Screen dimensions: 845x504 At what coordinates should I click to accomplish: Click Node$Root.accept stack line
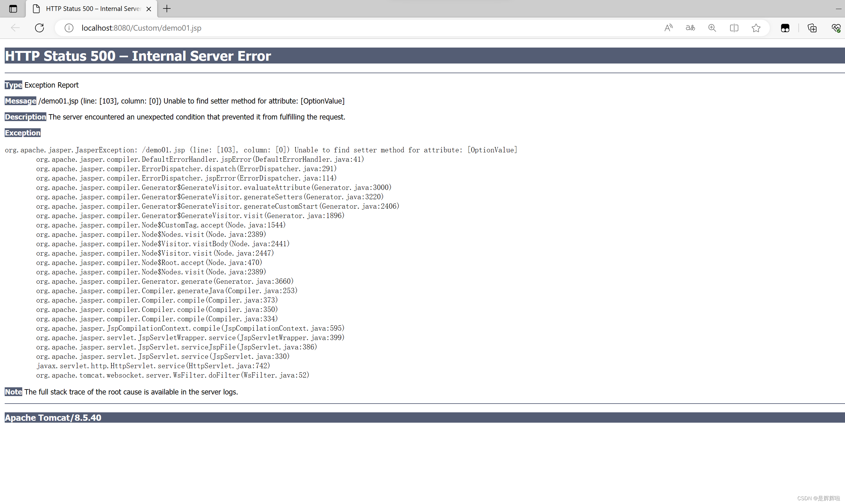click(149, 263)
